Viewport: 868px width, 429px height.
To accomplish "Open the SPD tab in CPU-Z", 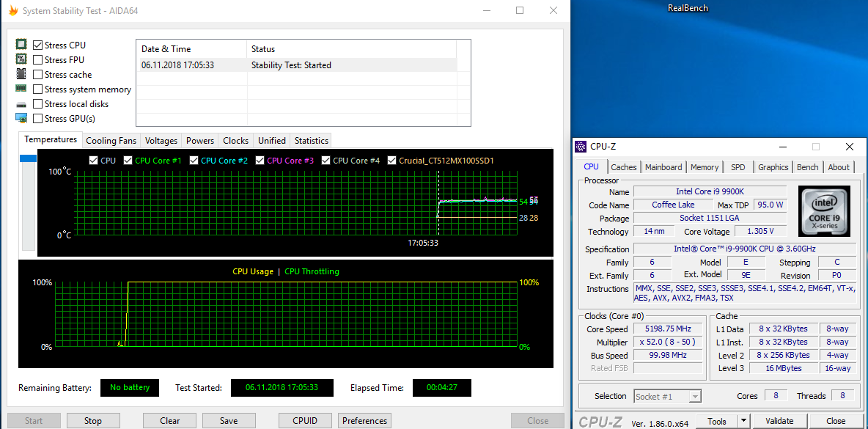I will (738, 167).
